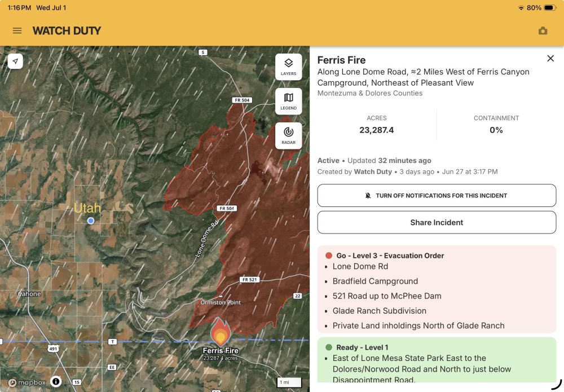564x392 pixels.
Task: Click the 23,287.4 acres value
Action: [x=377, y=130]
